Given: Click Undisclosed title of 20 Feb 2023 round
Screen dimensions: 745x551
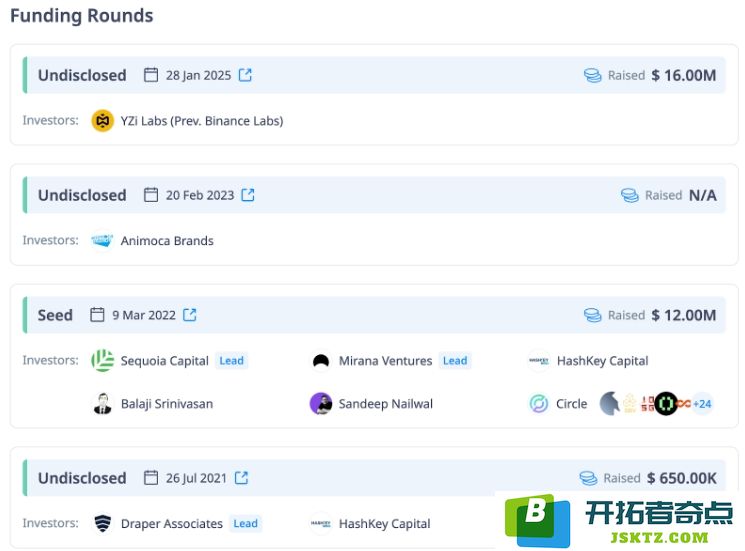Looking at the screenshot, I should tap(82, 195).
